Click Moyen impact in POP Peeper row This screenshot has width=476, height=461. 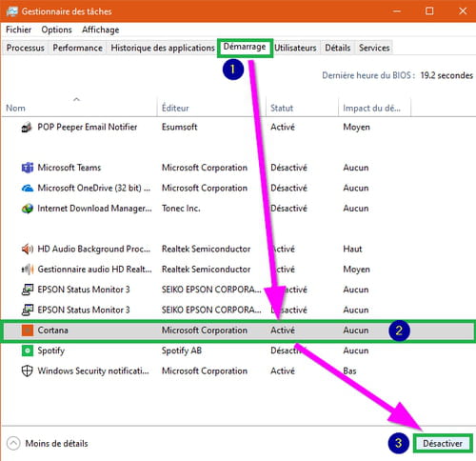tap(356, 128)
